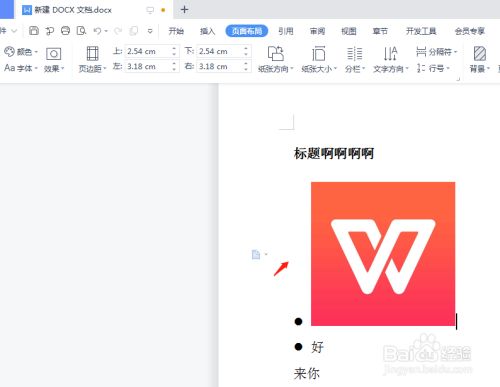Click the Redo arrow icon
This screenshot has width=500, height=387.
(x=118, y=31)
